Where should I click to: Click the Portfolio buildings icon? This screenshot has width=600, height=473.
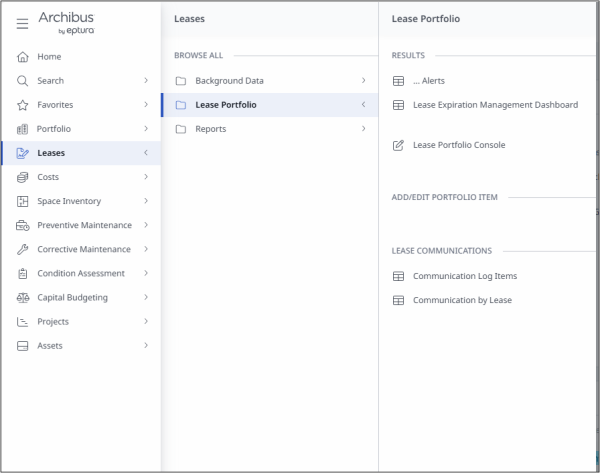[22, 129]
